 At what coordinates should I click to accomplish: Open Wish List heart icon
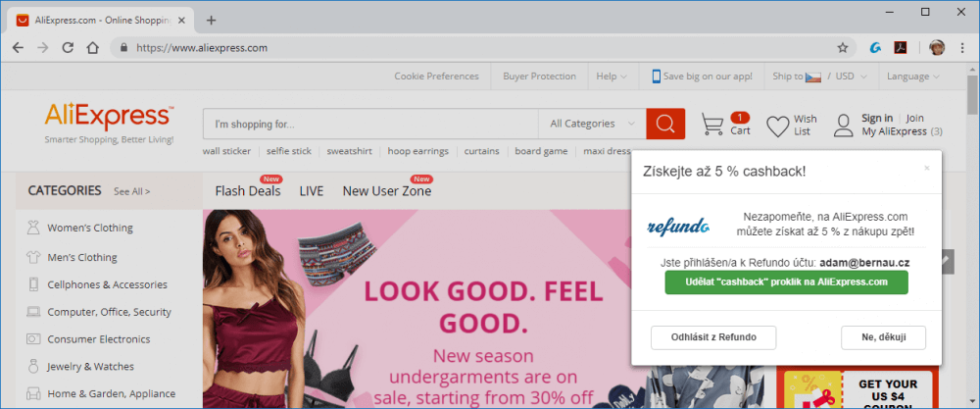point(777,126)
